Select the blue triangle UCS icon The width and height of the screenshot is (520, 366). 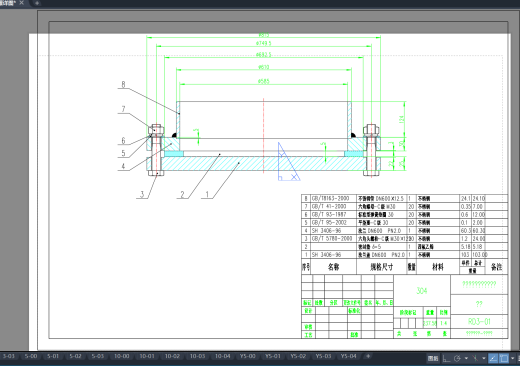(x=288, y=162)
